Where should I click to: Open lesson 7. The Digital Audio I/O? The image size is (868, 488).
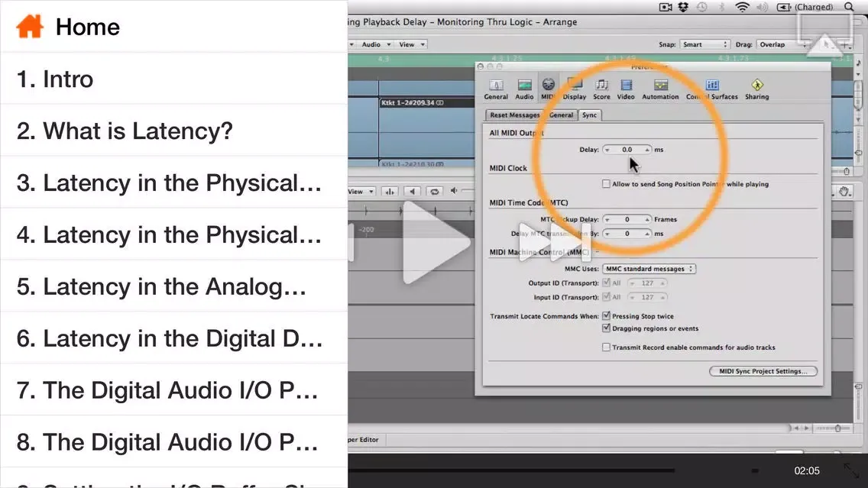[173, 390]
